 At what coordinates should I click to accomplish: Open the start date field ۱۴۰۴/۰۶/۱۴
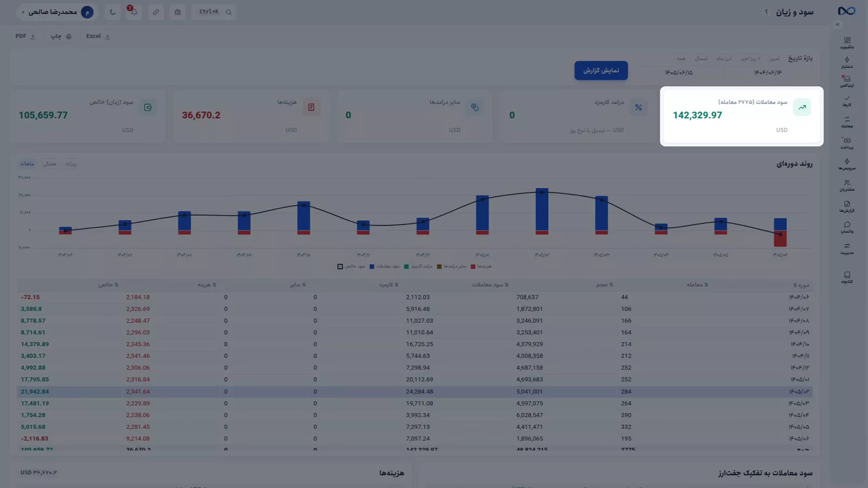[x=768, y=73]
